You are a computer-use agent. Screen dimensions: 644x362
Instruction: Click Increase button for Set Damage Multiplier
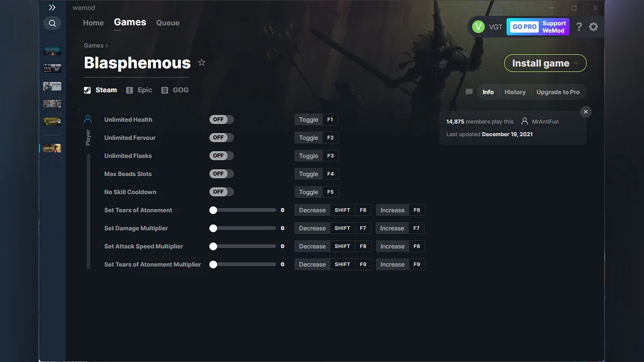pyautogui.click(x=392, y=228)
